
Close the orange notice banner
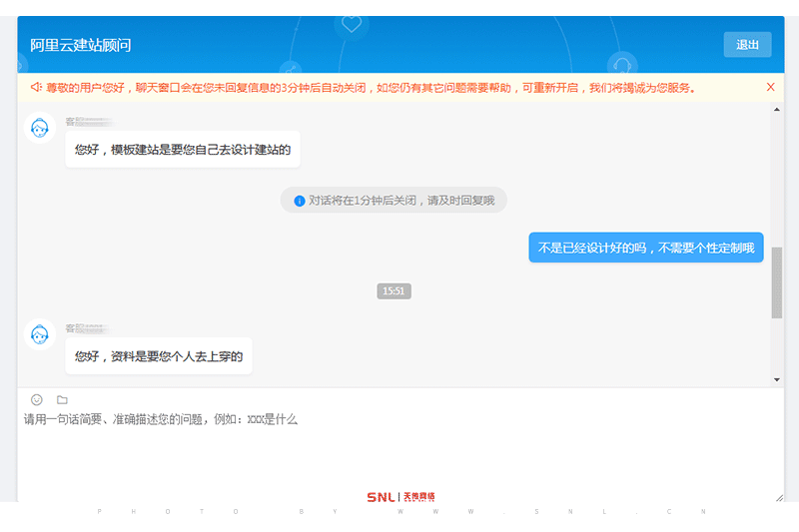(x=770, y=87)
